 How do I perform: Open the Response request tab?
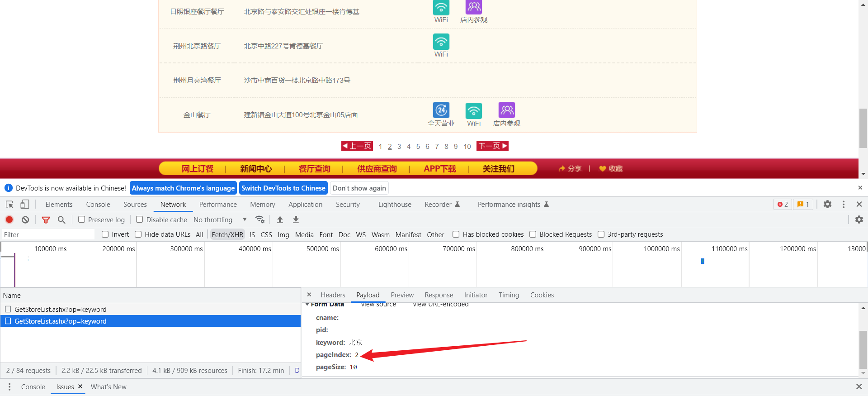coord(439,295)
